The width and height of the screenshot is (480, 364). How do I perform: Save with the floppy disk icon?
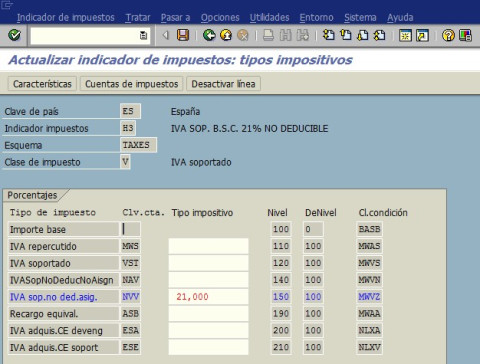183,35
